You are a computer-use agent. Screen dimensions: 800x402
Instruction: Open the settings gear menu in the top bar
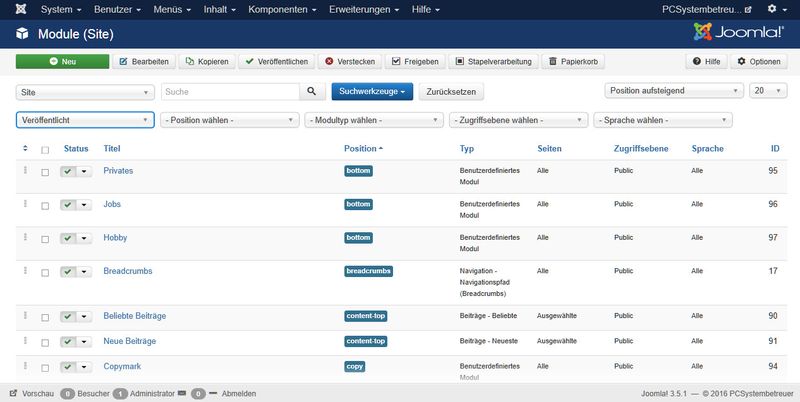[777, 9]
